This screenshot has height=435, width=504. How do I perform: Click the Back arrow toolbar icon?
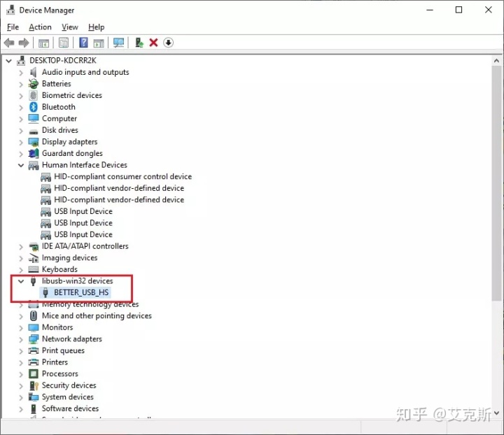click(x=9, y=43)
